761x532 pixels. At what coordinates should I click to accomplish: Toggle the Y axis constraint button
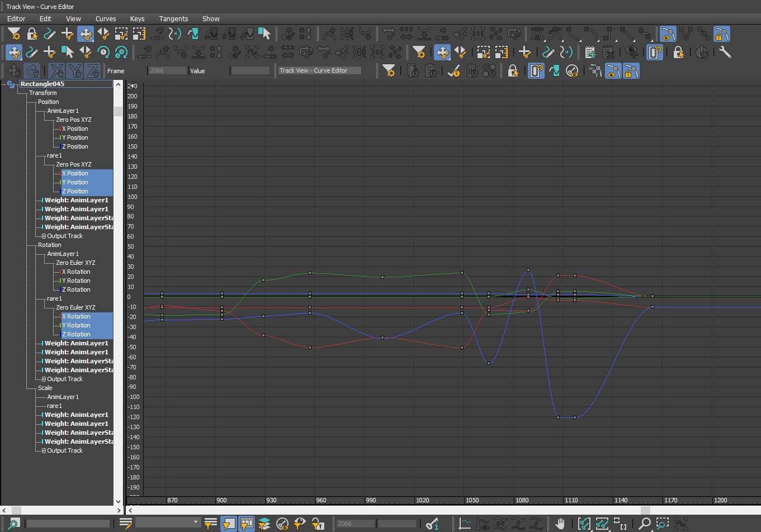click(74, 71)
